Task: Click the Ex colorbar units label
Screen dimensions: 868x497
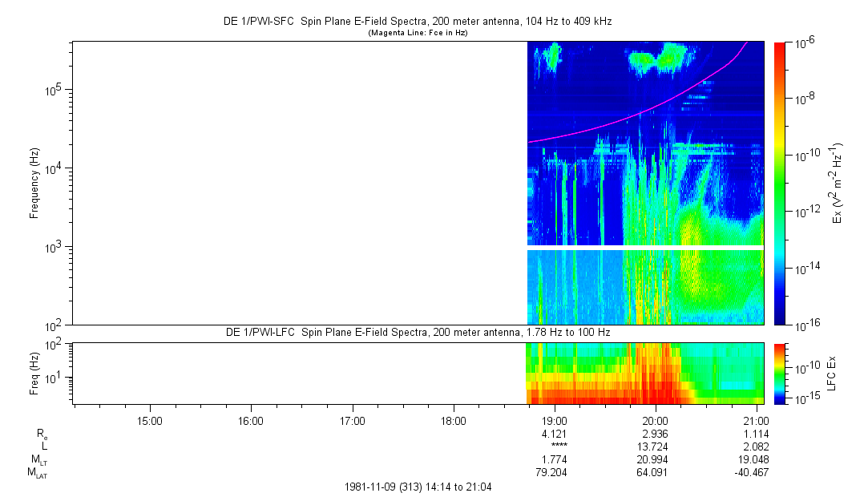Action: (837, 183)
